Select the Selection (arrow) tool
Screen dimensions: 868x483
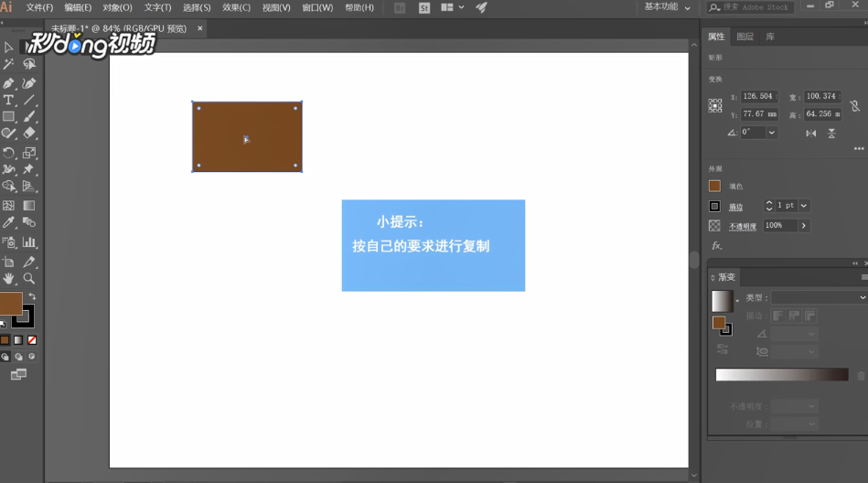coord(8,48)
